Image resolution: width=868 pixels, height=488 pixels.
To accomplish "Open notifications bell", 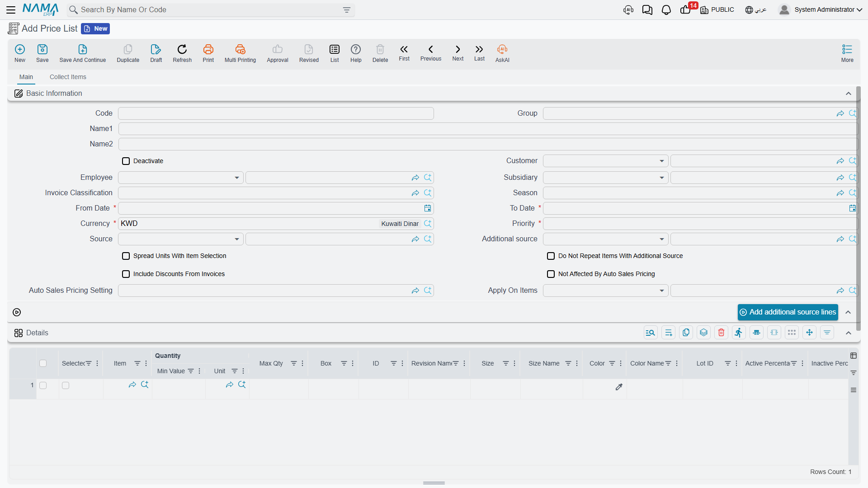I will pos(666,9).
